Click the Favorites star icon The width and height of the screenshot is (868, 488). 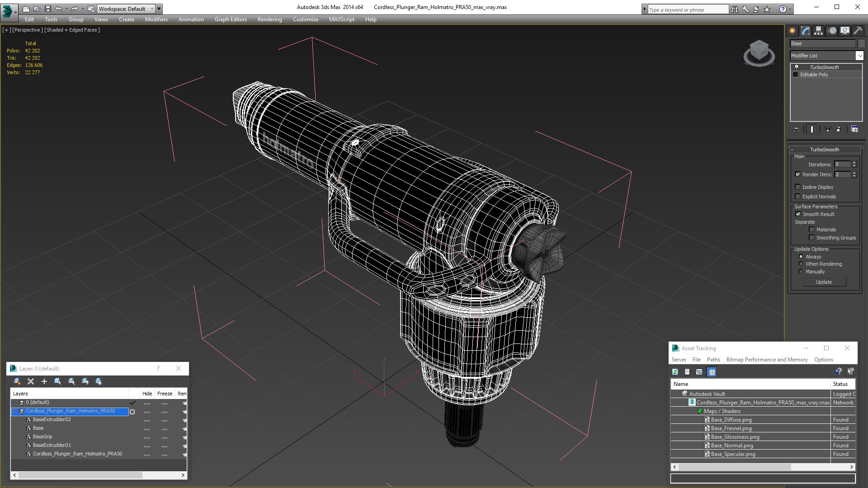(767, 9)
